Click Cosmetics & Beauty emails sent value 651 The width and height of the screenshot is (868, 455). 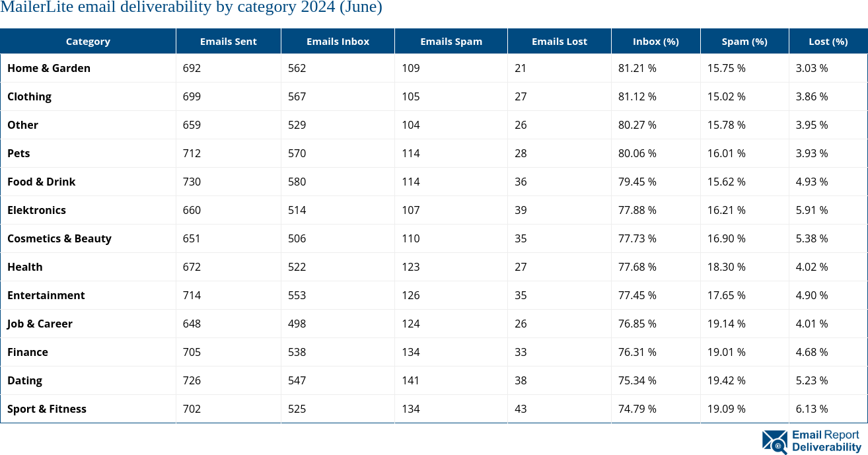192,238
